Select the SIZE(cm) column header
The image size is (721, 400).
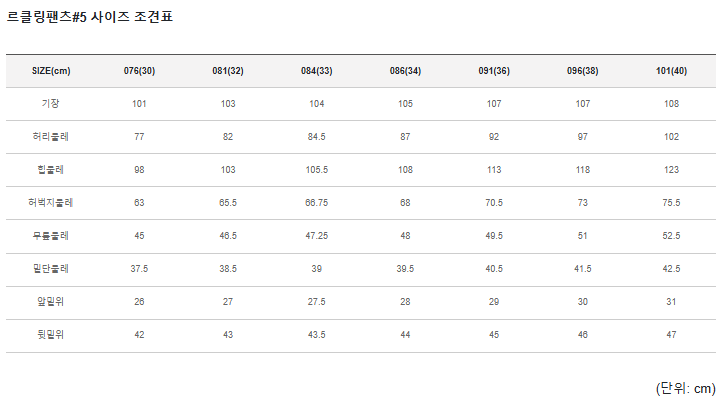pos(51,71)
